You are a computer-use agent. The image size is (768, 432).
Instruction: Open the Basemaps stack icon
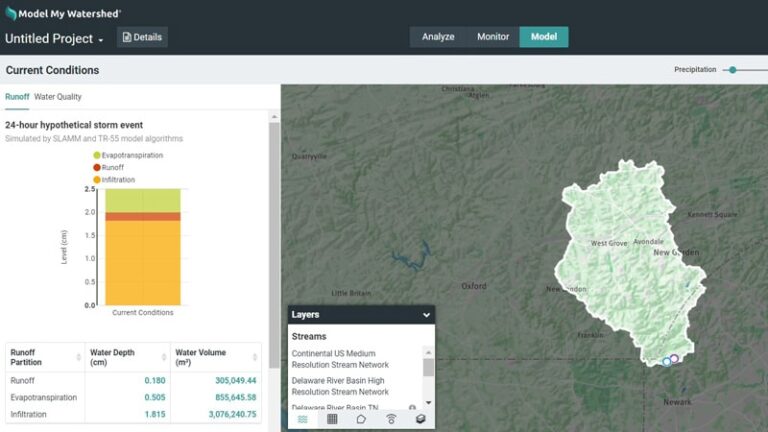pos(420,419)
